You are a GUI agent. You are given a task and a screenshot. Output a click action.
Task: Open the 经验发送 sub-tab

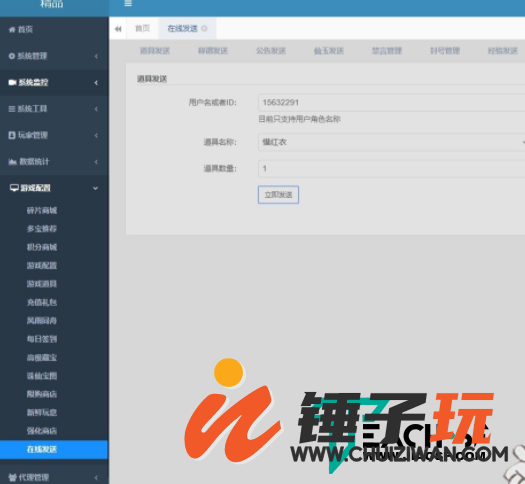(x=503, y=51)
